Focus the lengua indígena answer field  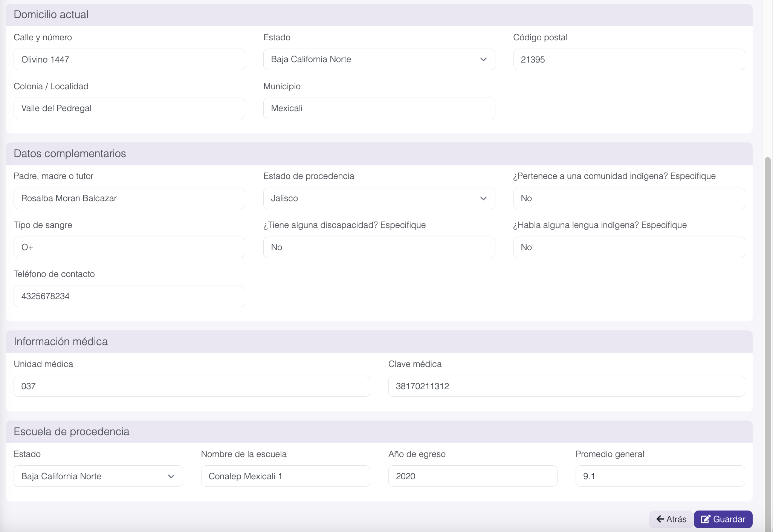[x=629, y=247]
